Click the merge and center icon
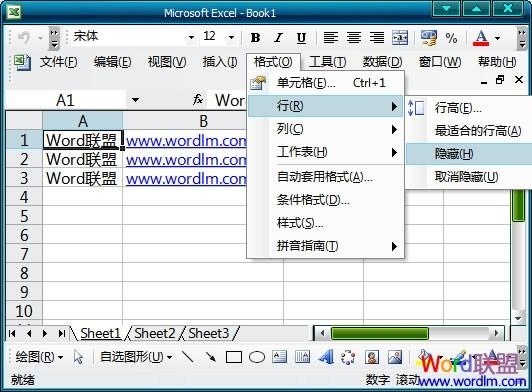This screenshot has width=532, height=392. pyautogui.click(x=400, y=37)
